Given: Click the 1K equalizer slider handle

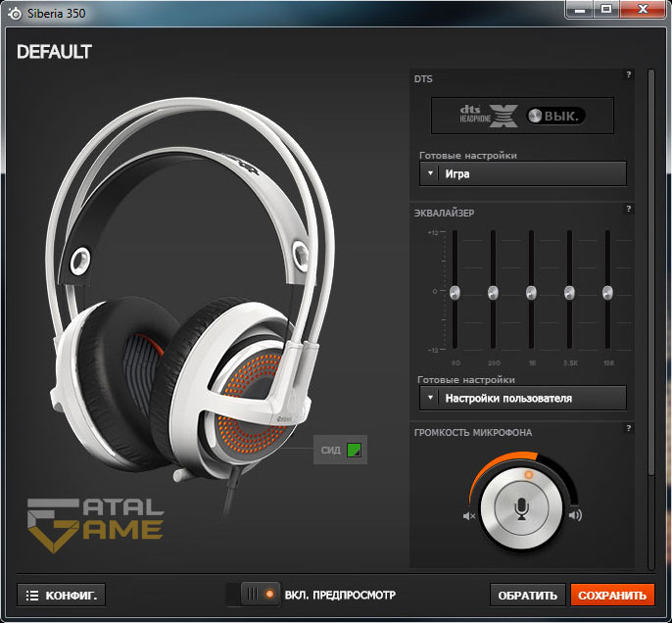Looking at the screenshot, I should coord(531,293).
